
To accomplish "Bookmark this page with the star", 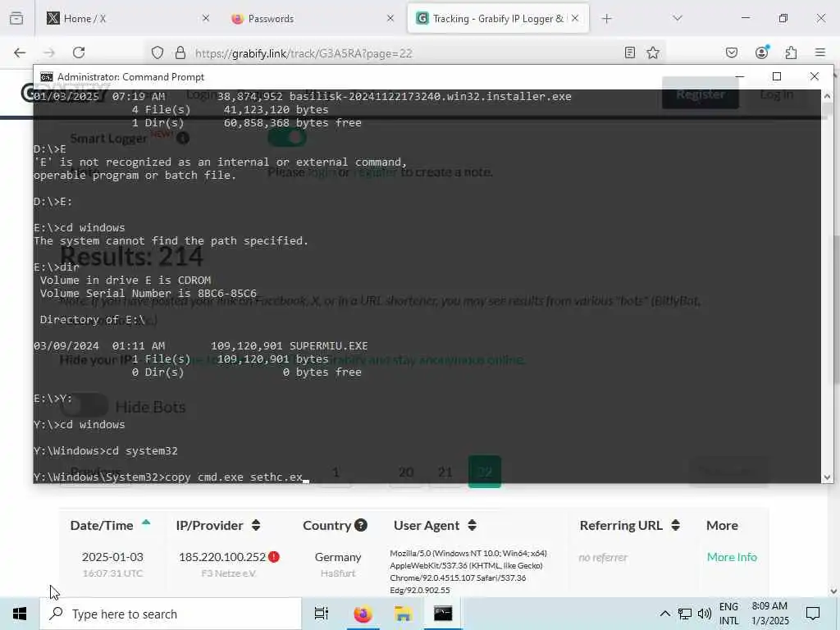I will [x=652, y=52].
